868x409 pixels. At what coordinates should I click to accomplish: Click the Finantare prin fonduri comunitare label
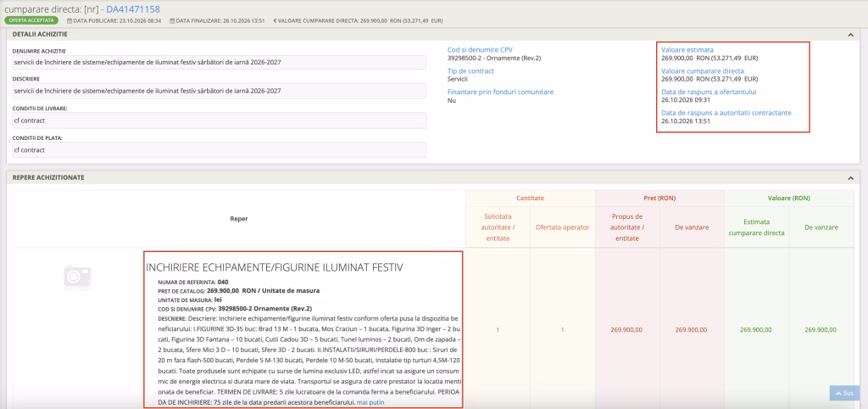500,92
